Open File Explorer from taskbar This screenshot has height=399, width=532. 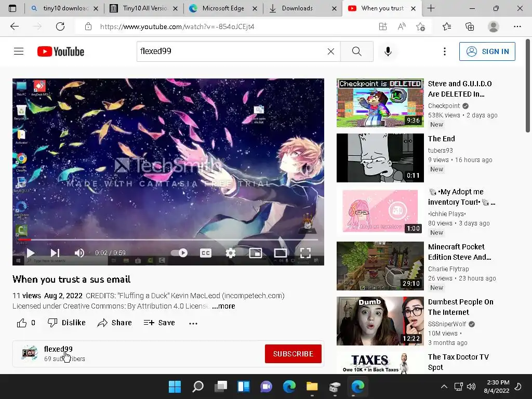click(312, 387)
